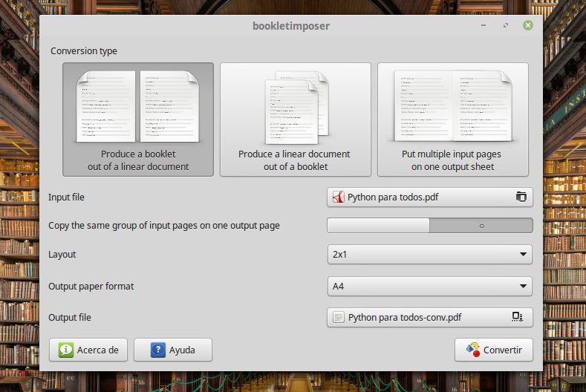Open the Acerca de dialog
The height and width of the screenshot is (392, 586).
(88, 350)
